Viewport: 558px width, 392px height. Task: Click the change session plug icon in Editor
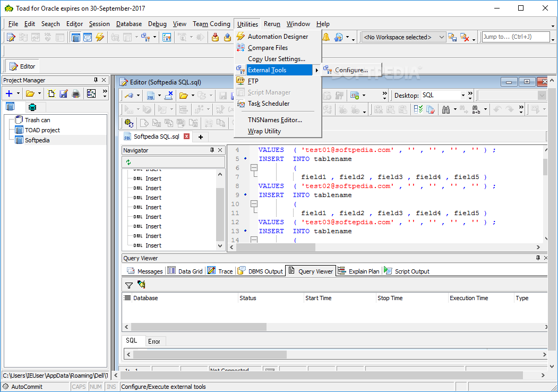(x=129, y=96)
